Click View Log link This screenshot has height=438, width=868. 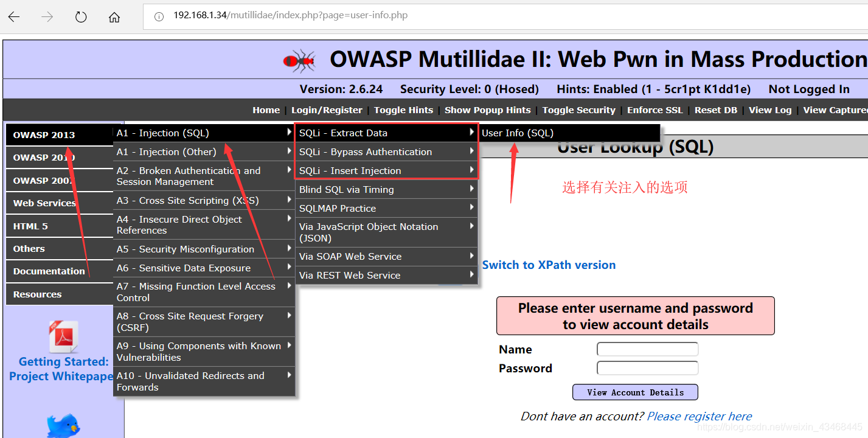[x=770, y=110]
